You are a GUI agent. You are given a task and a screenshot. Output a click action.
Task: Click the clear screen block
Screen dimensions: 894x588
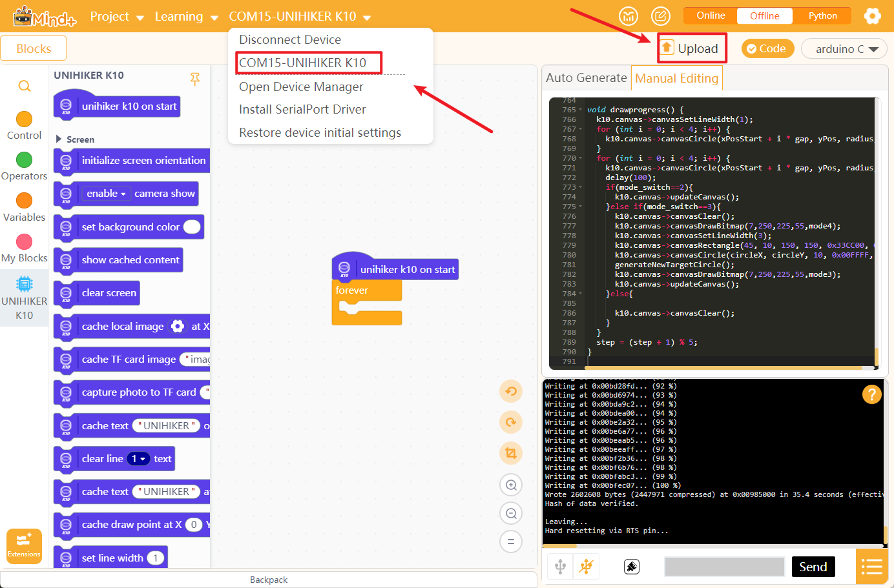click(98, 293)
